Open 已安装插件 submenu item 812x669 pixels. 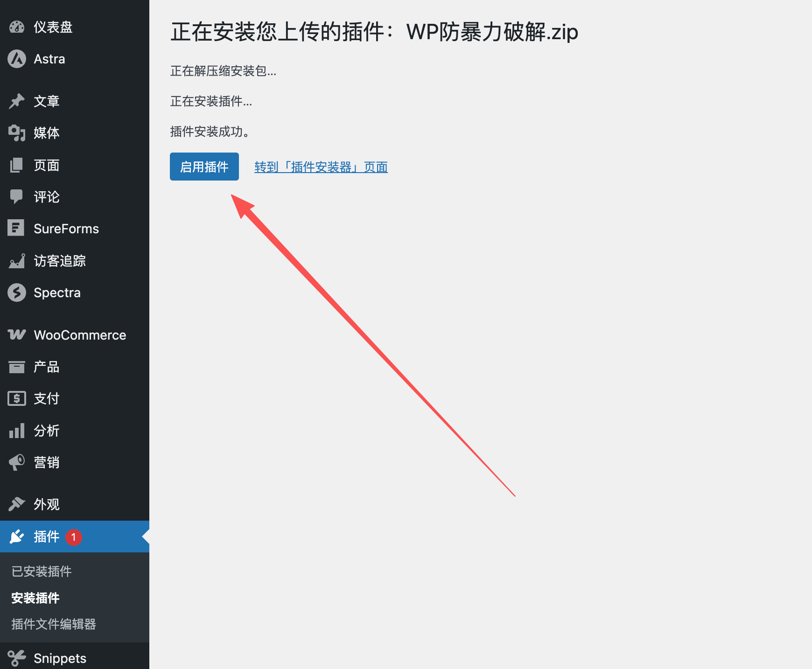coord(42,571)
